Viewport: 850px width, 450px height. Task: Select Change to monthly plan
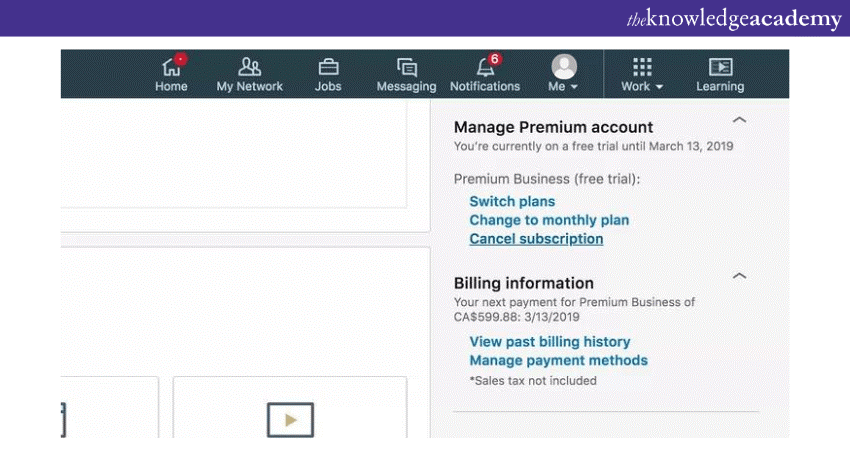(x=549, y=220)
